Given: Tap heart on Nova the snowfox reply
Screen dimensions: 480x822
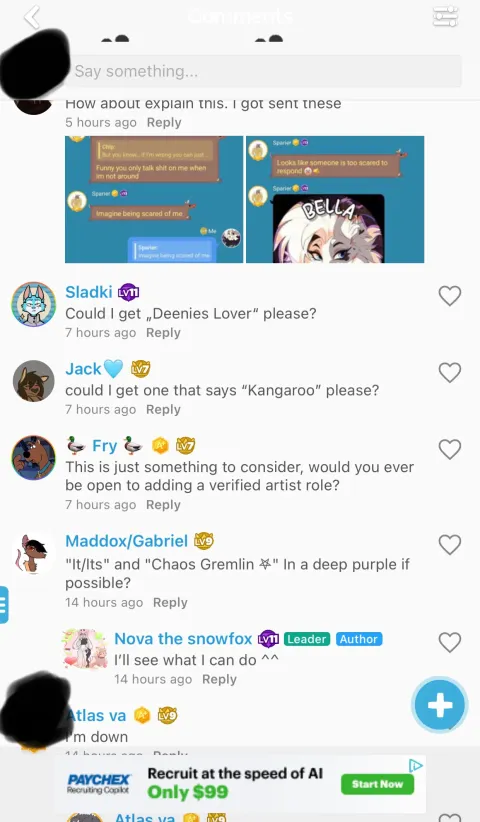Looking at the screenshot, I should (450, 642).
